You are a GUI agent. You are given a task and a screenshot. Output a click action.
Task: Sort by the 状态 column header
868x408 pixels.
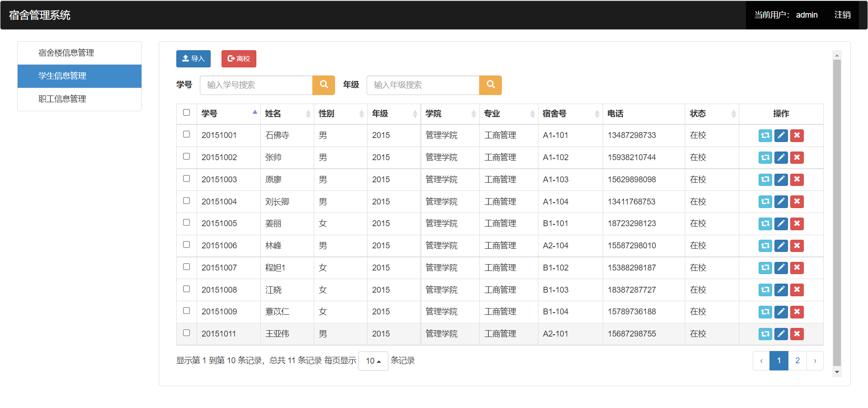pos(712,114)
